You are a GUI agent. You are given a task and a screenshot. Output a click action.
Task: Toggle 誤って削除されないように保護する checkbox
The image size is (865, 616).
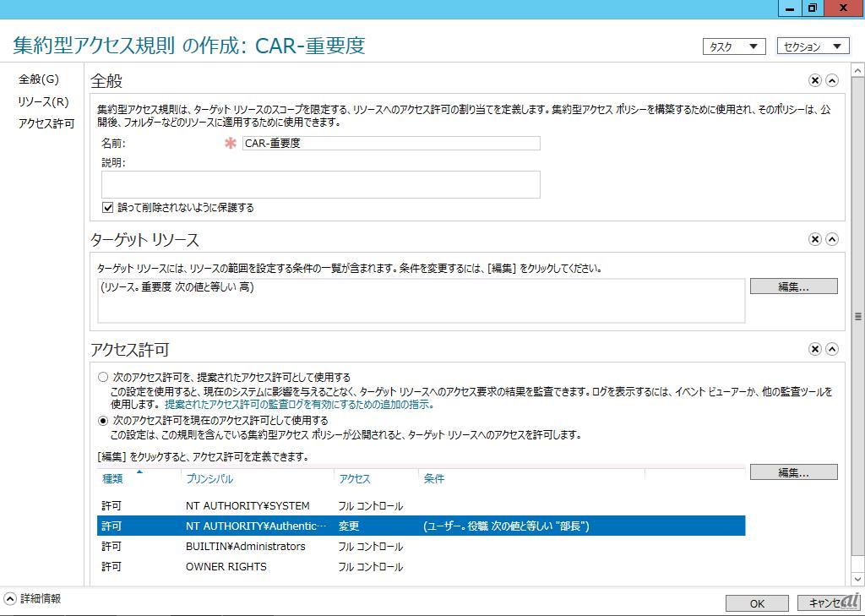pos(108,207)
